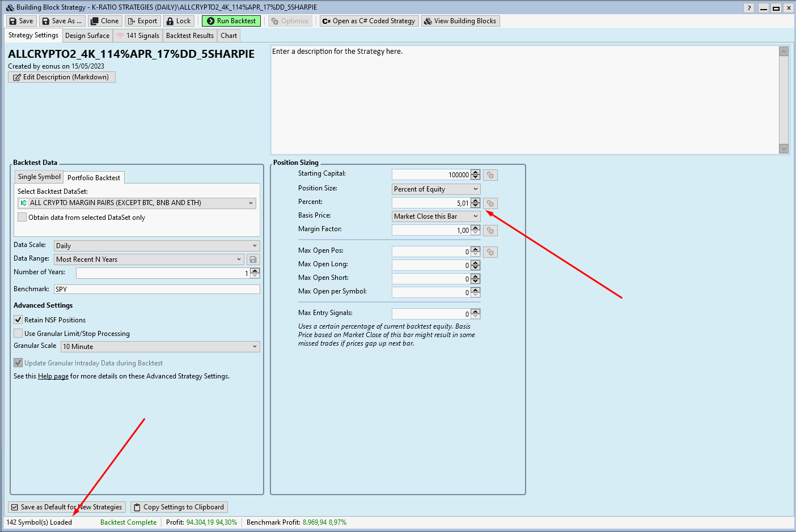Click into the Benchmark input field
The height and width of the screenshot is (532, 796).
point(157,290)
